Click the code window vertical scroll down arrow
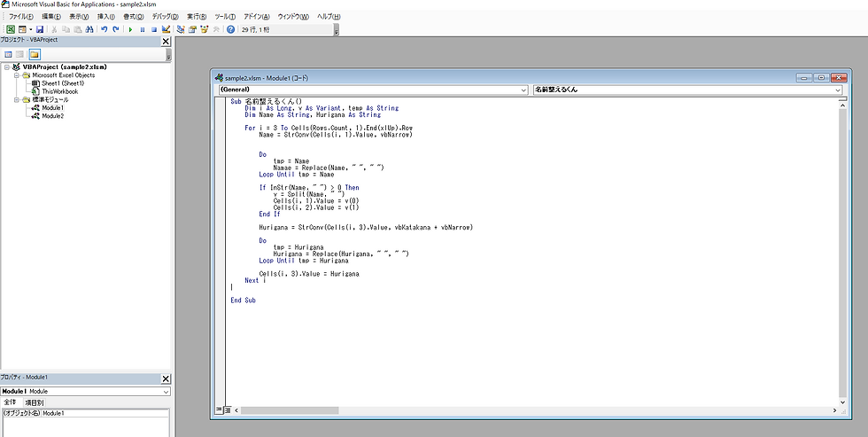The image size is (868, 437). (842, 402)
